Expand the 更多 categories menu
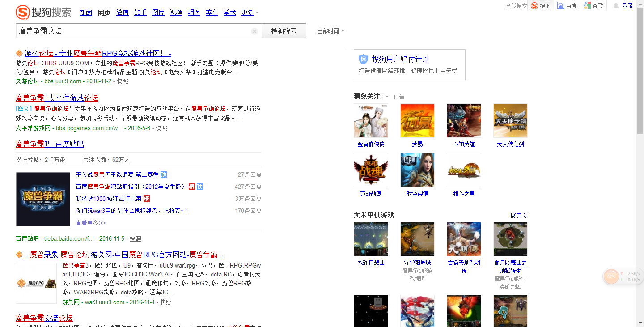Screen dimensions: 644x327 (250, 13)
